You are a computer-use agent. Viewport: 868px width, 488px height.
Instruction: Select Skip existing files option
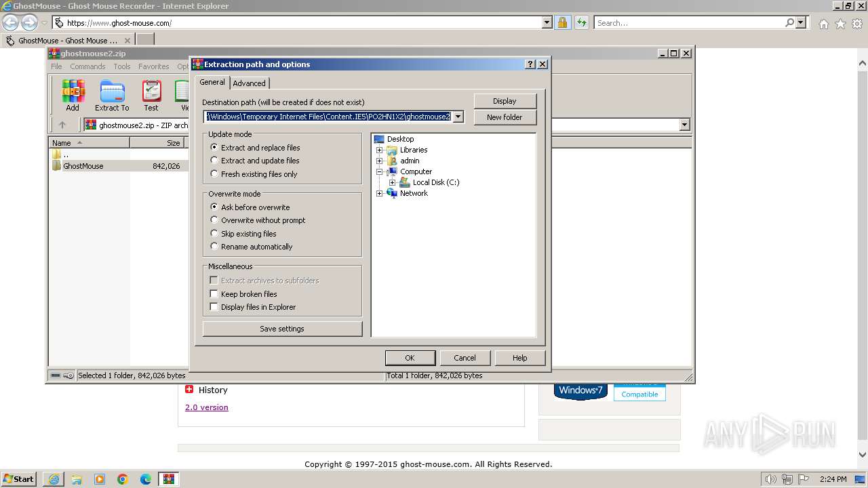click(x=243, y=234)
